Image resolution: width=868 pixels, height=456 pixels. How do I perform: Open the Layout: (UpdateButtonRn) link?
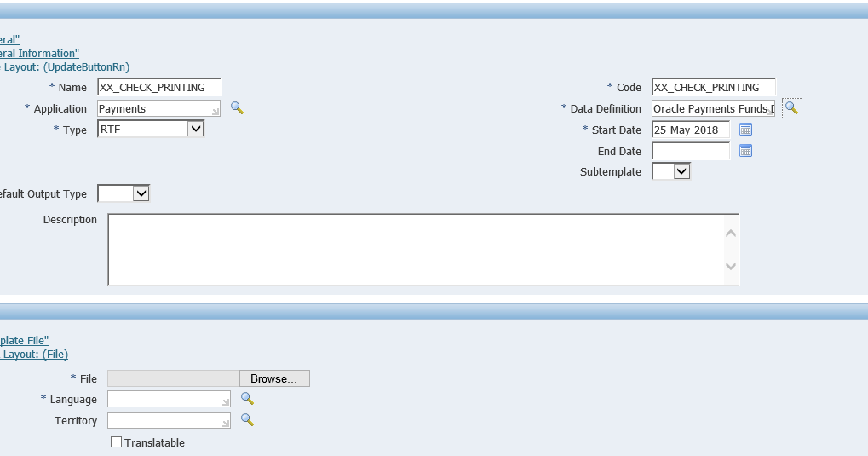[x=65, y=67]
